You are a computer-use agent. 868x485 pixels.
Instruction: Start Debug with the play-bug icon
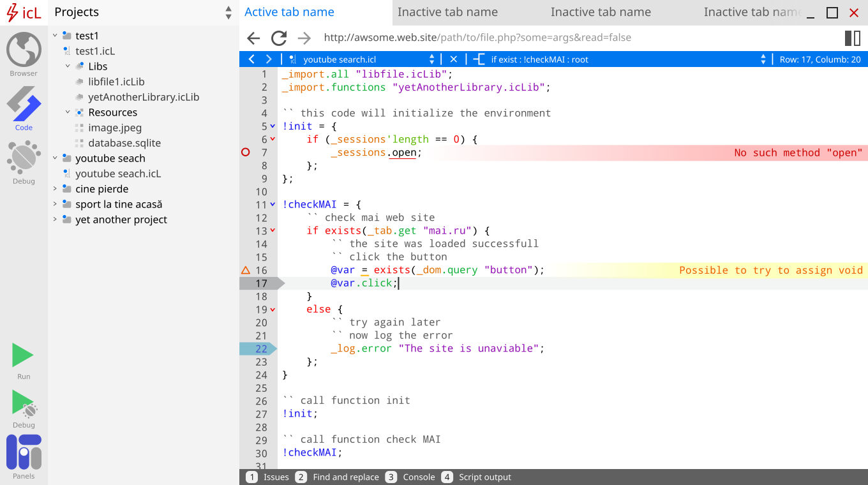pos(24,404)
